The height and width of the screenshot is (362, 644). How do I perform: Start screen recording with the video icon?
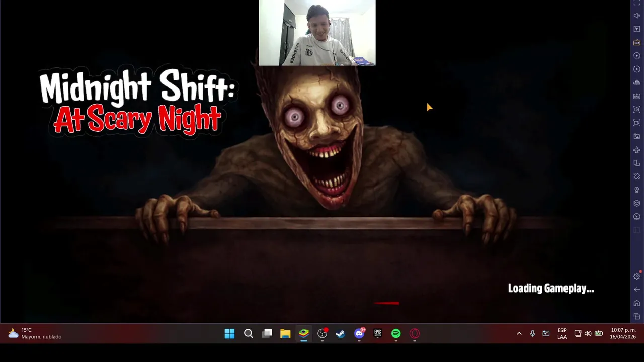[x=636, y=123]
